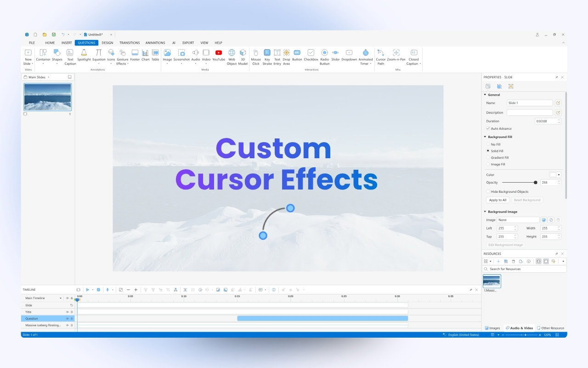Open the HOME ribbon tab

(x=50, y=43)
